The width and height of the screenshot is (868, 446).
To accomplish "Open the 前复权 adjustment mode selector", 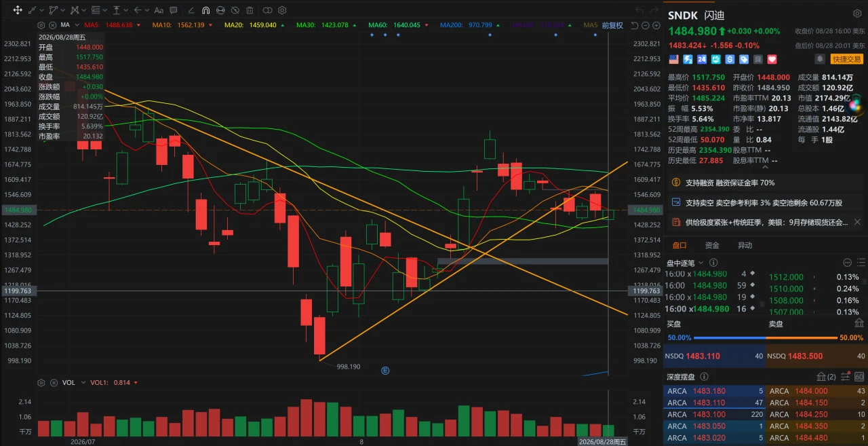I will pyautogui.click(x=612, y=25).
